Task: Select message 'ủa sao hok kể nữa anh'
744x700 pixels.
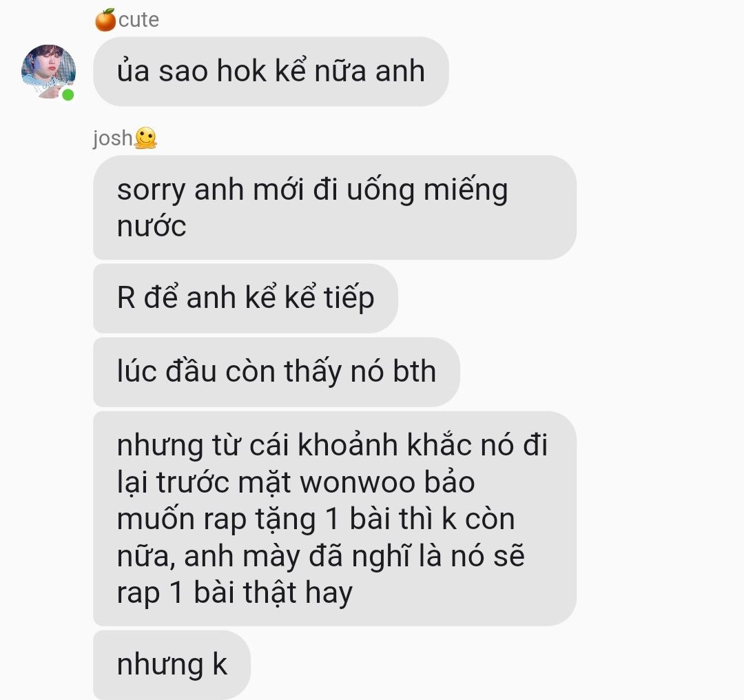Action: (271, 71)
